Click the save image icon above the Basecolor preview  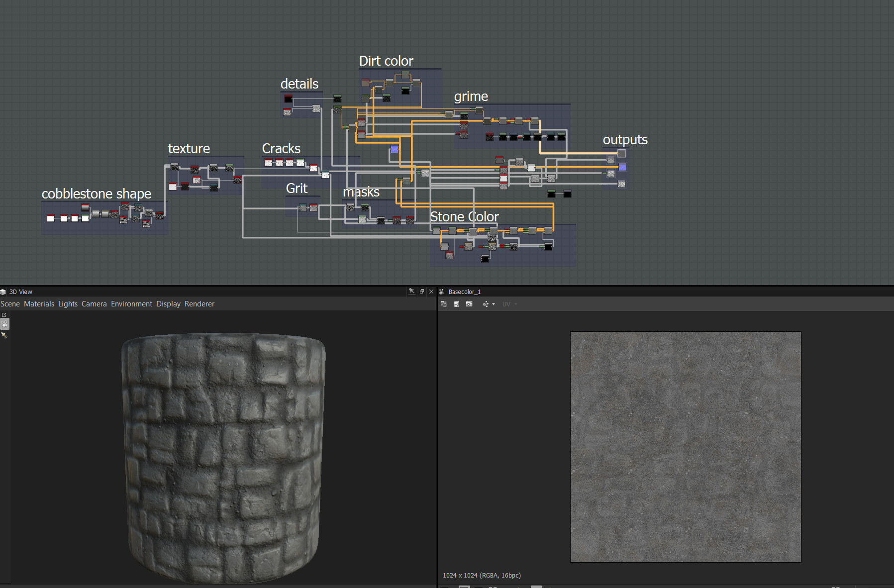(x=457, y=304)
